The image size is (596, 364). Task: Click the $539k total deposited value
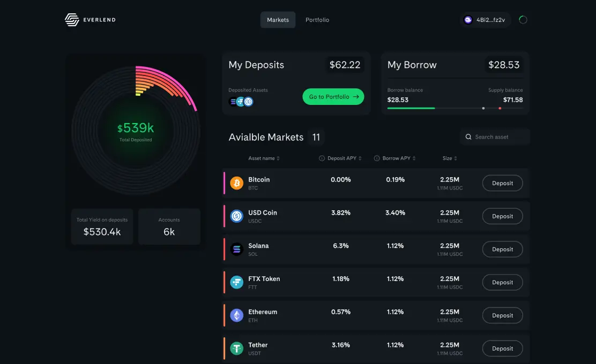click(136, 128)
